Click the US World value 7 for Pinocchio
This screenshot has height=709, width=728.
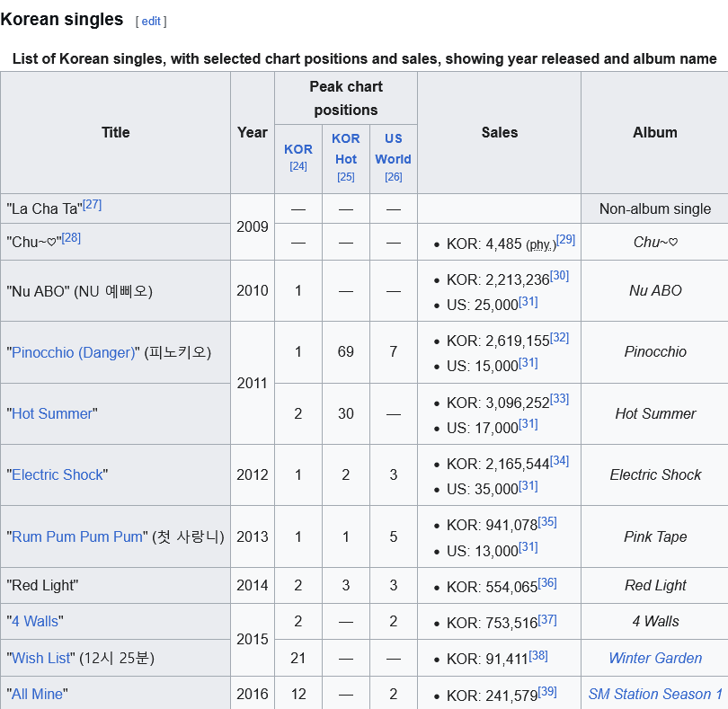[x=394, y=352]
